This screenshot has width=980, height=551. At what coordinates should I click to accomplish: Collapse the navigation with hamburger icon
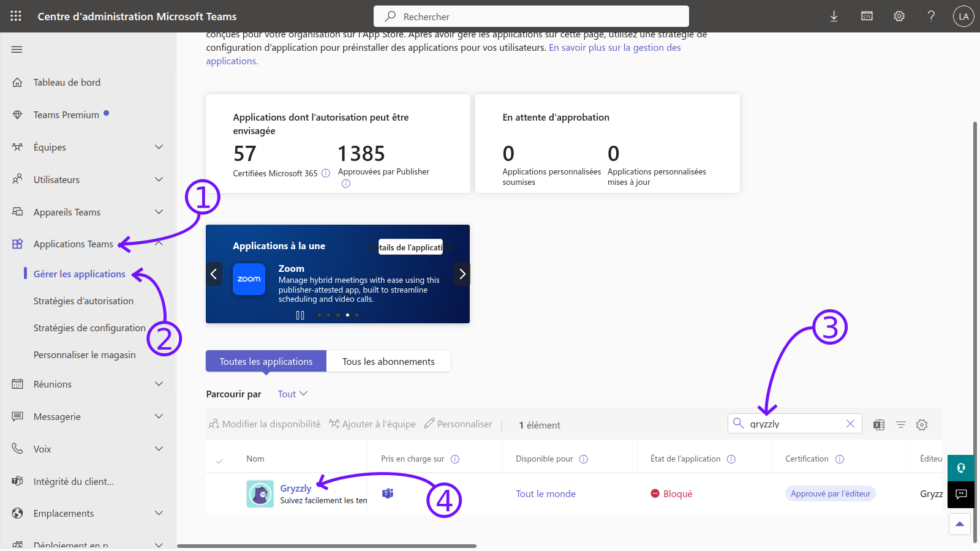pyautogui.click(x=17, y=50)
